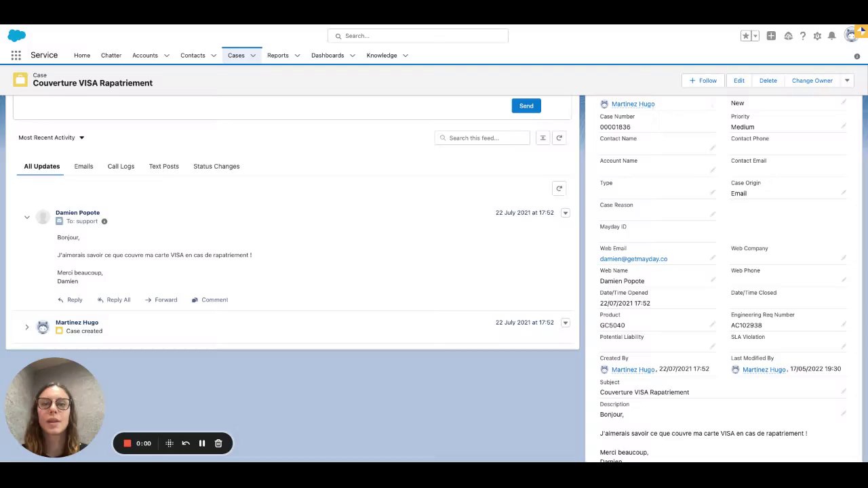Viewport: 868px width, 488px height.
Task: Open the Reports tab dropdown chevron
Action: (297, 56)
